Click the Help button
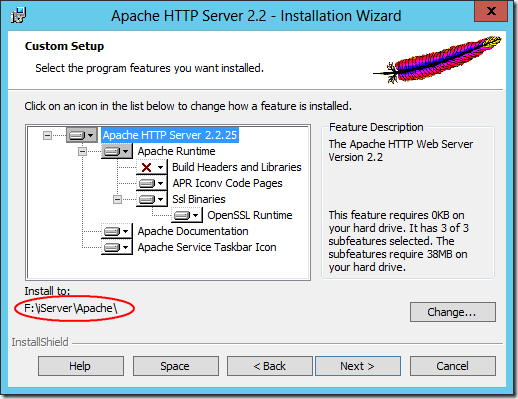This screenshot has height=399, width=518. [81, 366]
